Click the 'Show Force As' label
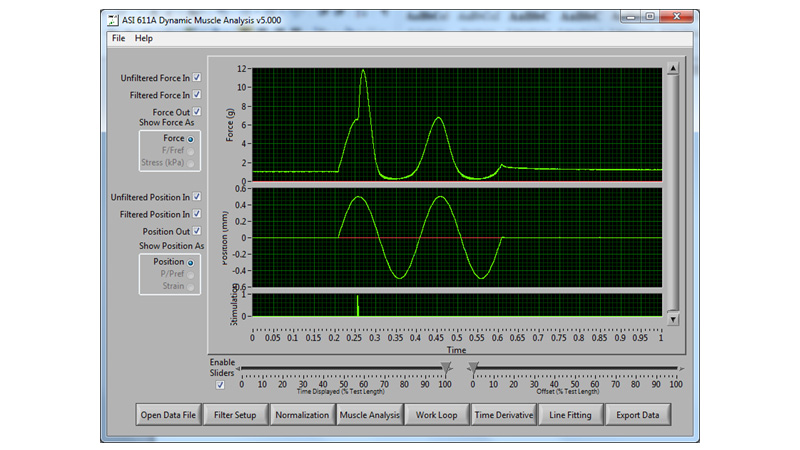Image resolution: width=800 pixels, height=450 pixels. pyautogui.click(x=167, y=122)
